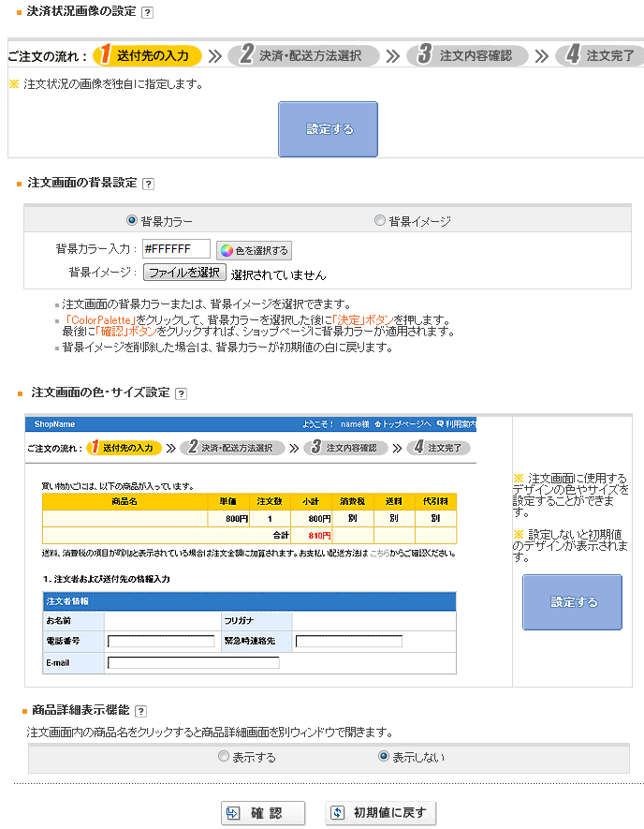Choose 表示しない for product detail
The height and width of the screenshot is (829, 644).
pyautogui.click(x=384, y=757)
